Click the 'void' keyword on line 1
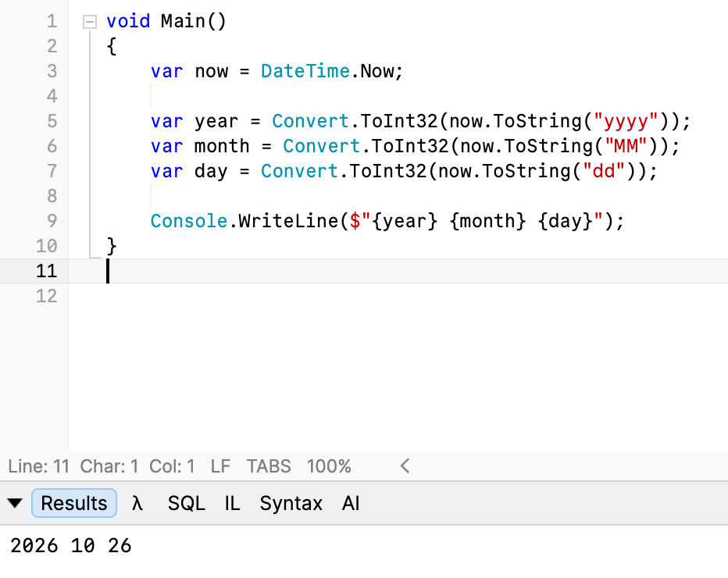 128,21
